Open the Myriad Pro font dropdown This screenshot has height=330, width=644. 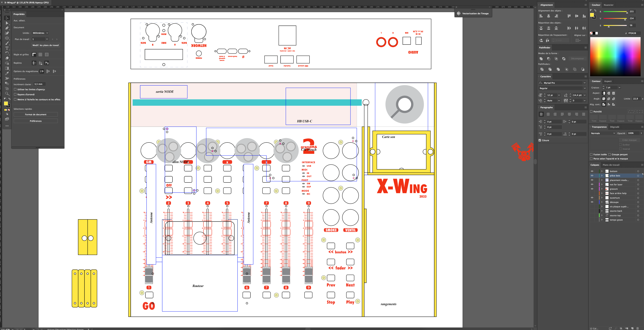(584, 83)
